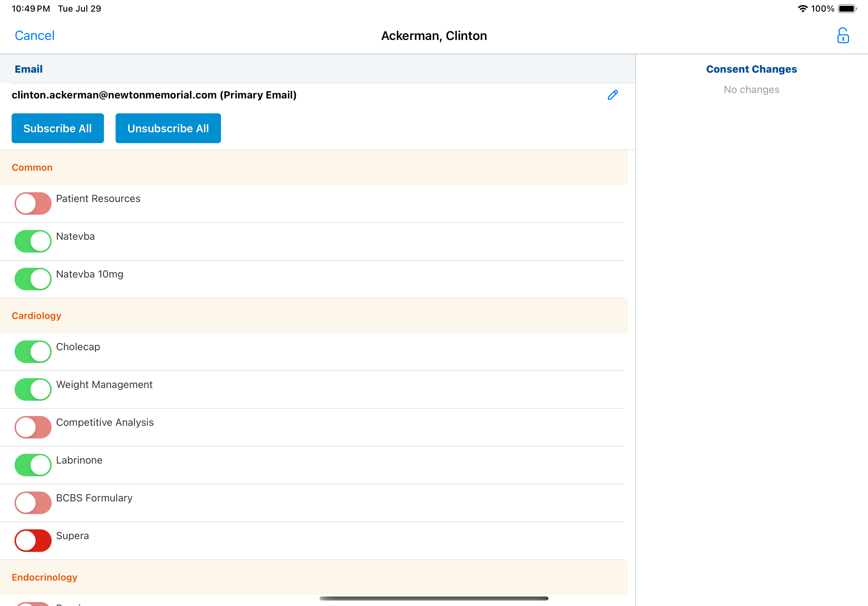The height and width of the screenshot is (606, 868).
Task: Enable the Patient Resources toggle
Action: pos(33,203)
